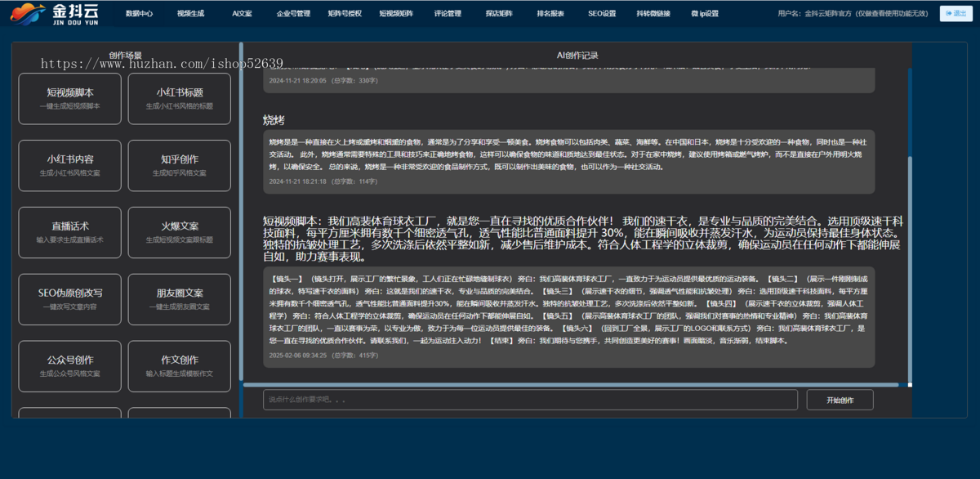980x479 pixels.
Task: Select the 朋友圈文案 creation card
Action: point(180,299)
